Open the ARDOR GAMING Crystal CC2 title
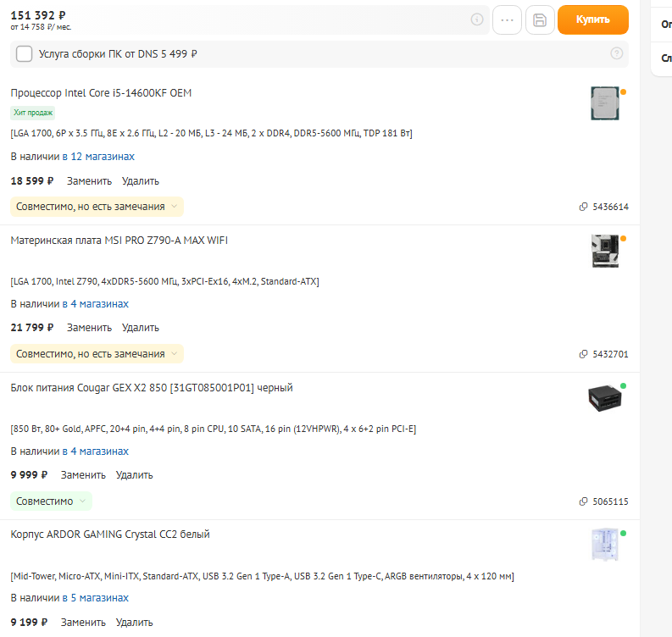 [110, 535]
